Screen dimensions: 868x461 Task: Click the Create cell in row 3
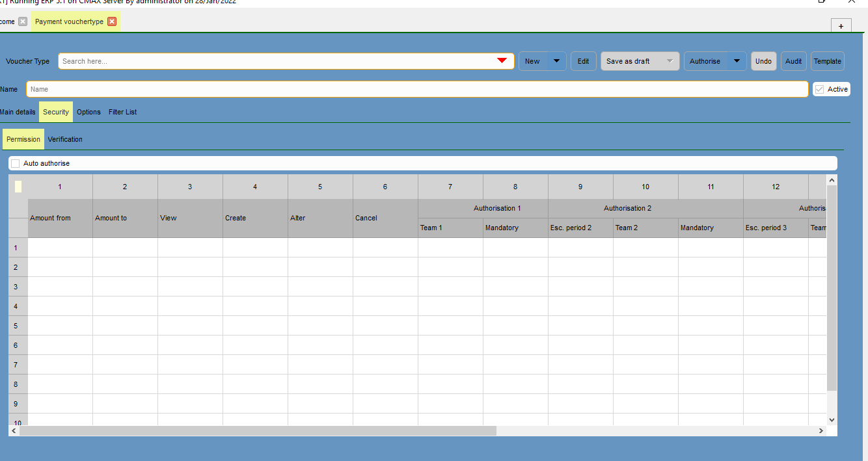coord(255,287)
